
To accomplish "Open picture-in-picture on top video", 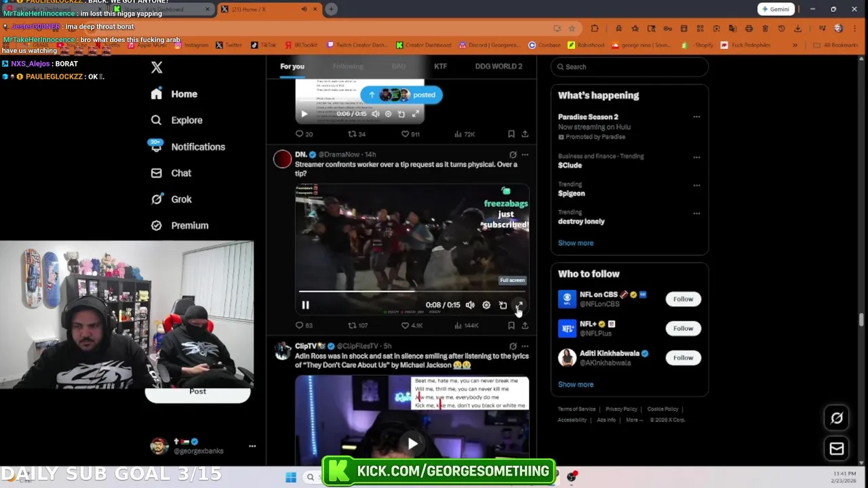I will [401, 114].
